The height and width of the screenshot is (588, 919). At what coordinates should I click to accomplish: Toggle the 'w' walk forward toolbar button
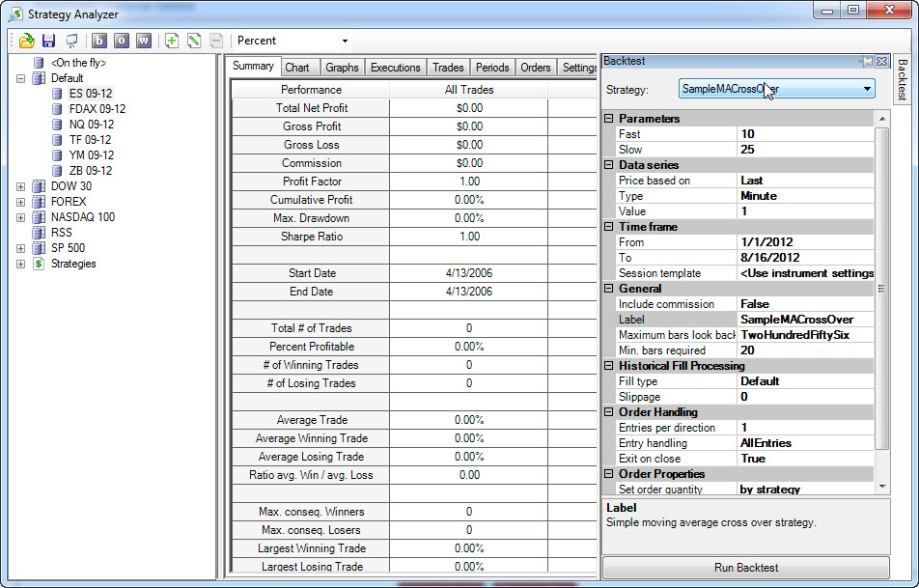144,41
